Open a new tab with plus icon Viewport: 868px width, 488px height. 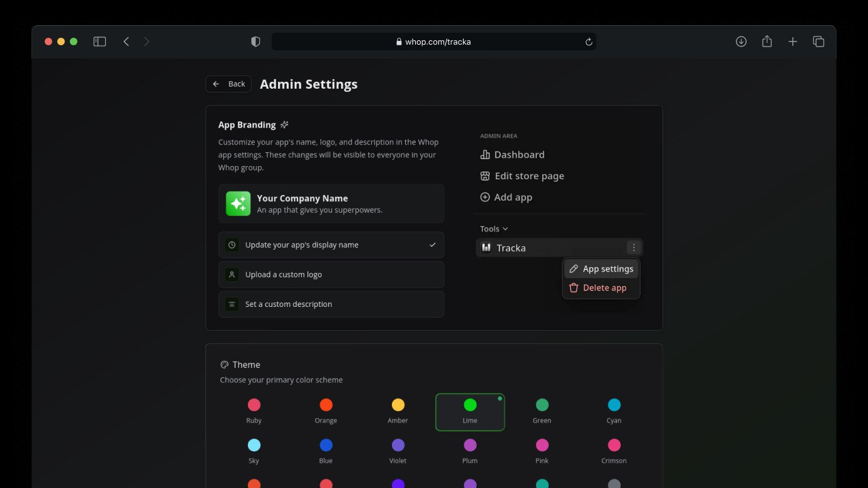click(793, 42)
